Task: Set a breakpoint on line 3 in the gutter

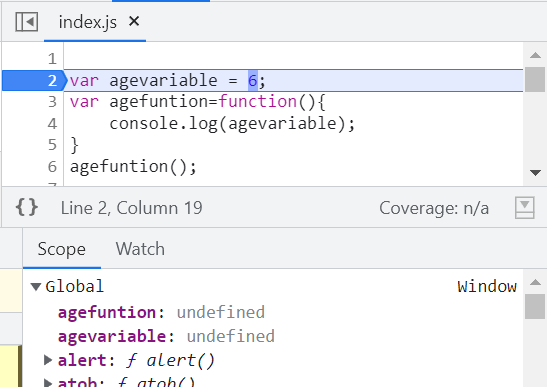Action: 52,102
